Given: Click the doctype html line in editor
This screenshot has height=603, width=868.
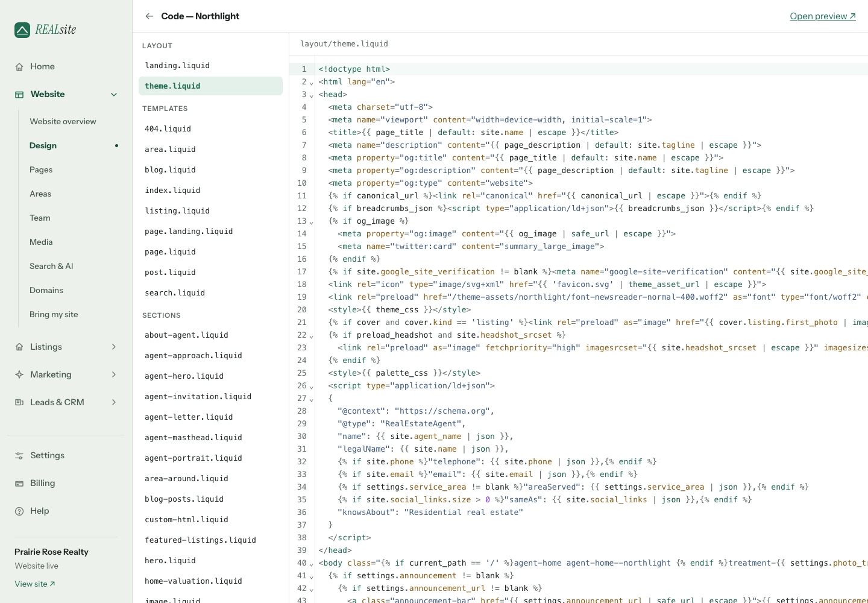Looking at the screenshot, I should pyautogui.click(x=354, y=69).
